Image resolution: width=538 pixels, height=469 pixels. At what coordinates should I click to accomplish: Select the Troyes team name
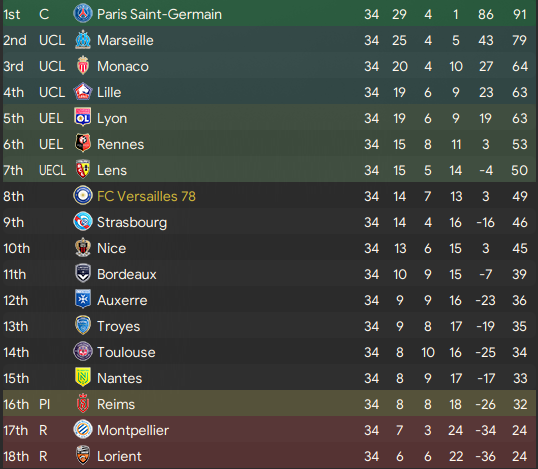point(118,326)
